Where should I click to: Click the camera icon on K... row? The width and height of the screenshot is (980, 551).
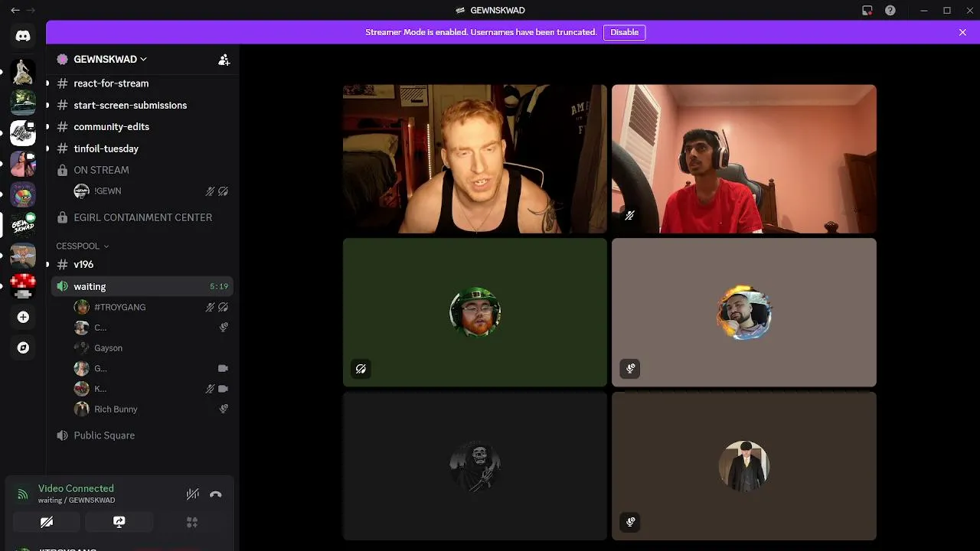(223, 389)
